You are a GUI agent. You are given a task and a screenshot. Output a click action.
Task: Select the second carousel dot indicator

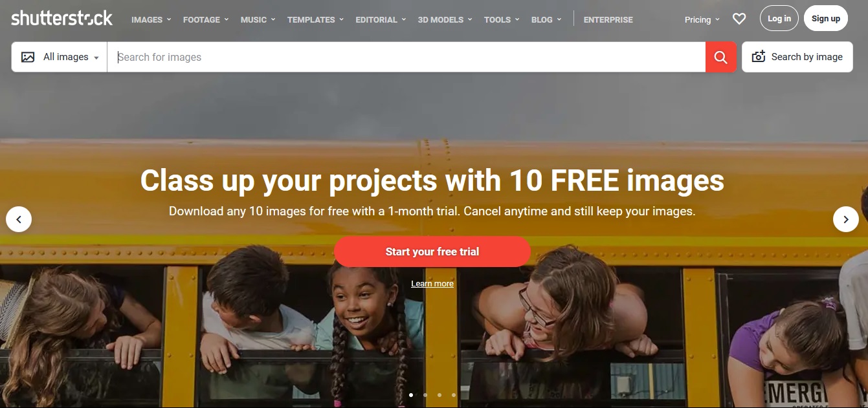click(x=425, y=394)
